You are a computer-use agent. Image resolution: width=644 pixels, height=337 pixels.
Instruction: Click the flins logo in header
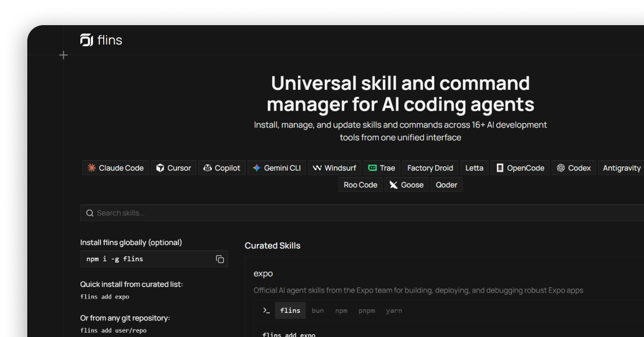(101, 40)
